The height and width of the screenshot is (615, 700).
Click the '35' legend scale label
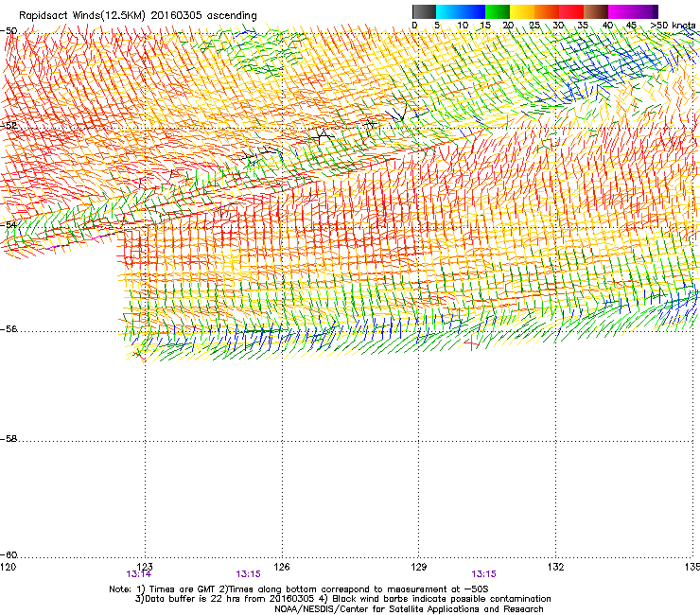coord(583,26)
